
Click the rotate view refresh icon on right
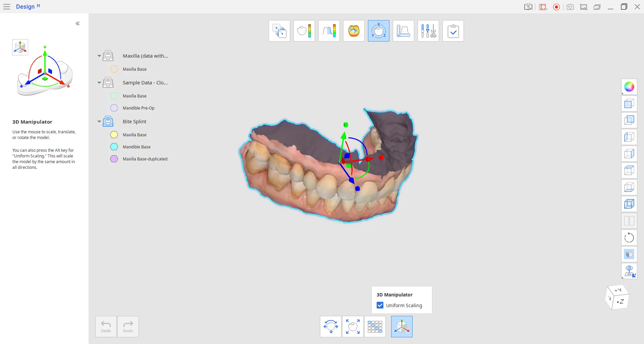629,238
